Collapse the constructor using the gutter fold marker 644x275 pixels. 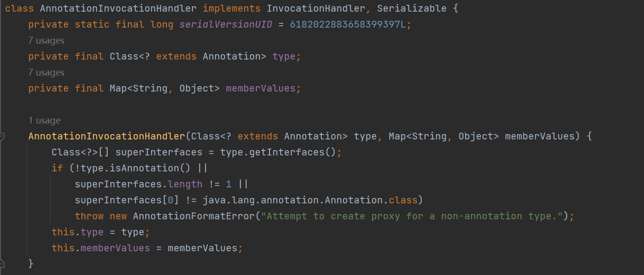click(2, 137)
